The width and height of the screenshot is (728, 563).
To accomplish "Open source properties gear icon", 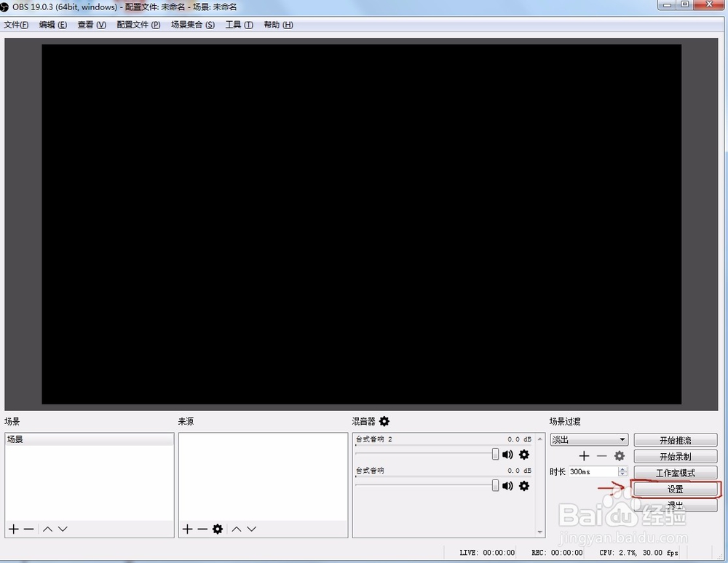I will tap(217, 529).
